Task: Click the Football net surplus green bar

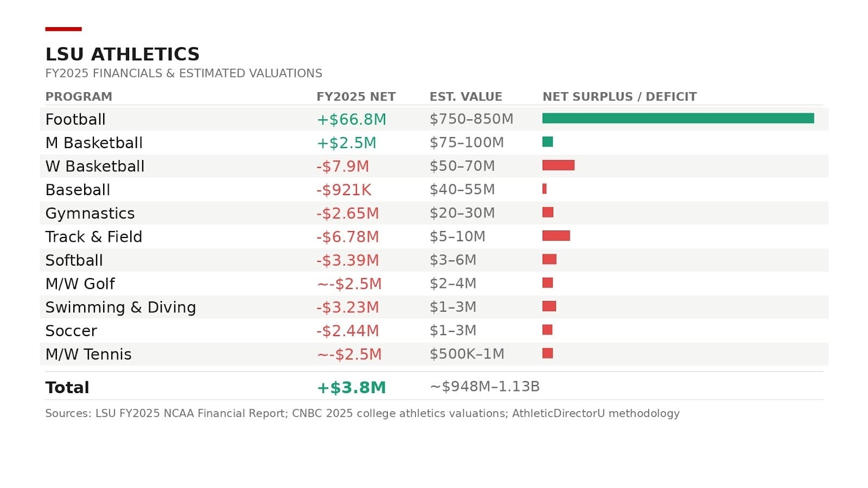Action: point(678,118)
